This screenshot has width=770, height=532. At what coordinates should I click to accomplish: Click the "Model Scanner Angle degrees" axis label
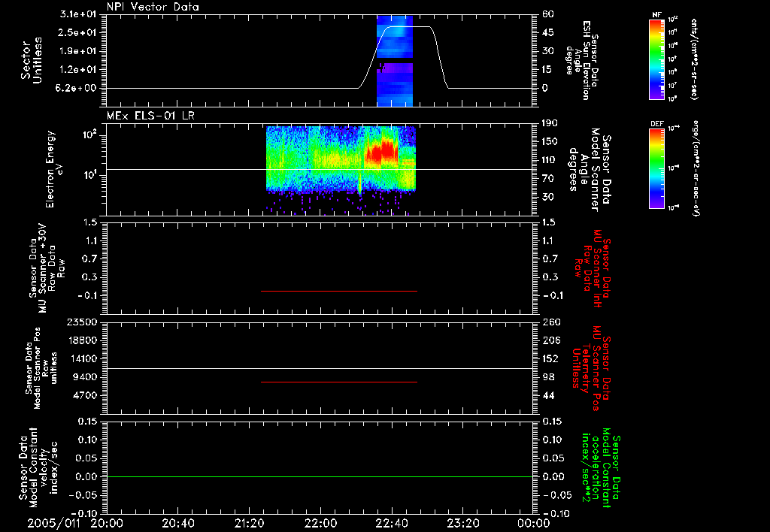pyautogui.click(x=590, y=169)
